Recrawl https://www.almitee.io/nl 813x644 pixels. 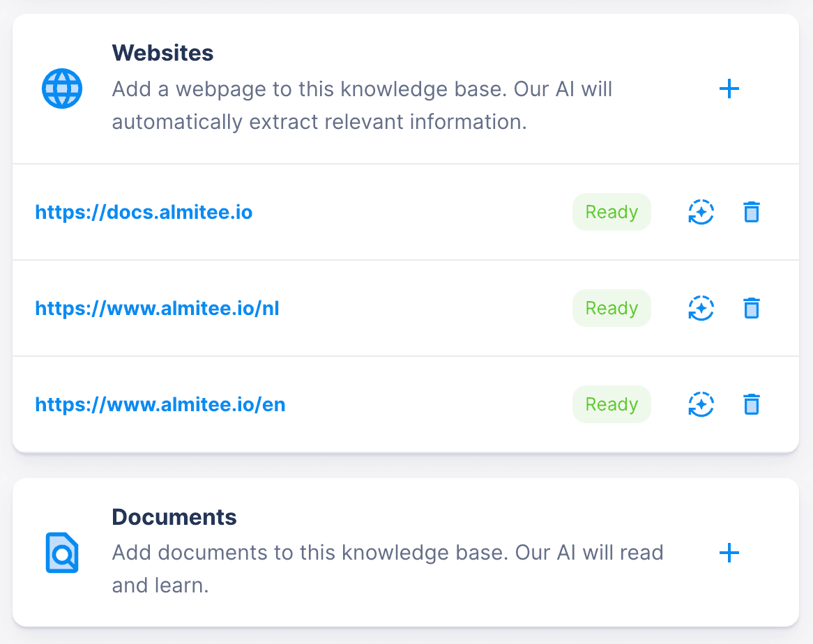click(700, 308)
